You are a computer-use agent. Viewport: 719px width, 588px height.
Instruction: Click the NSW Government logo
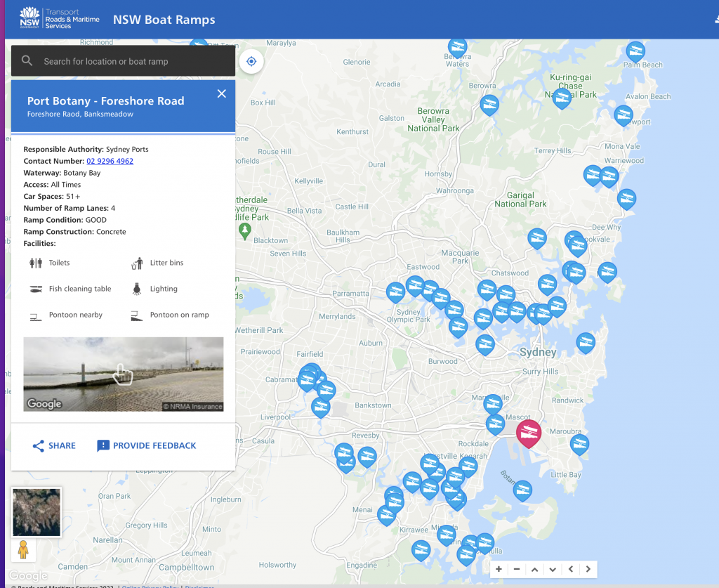coord(29,18)
